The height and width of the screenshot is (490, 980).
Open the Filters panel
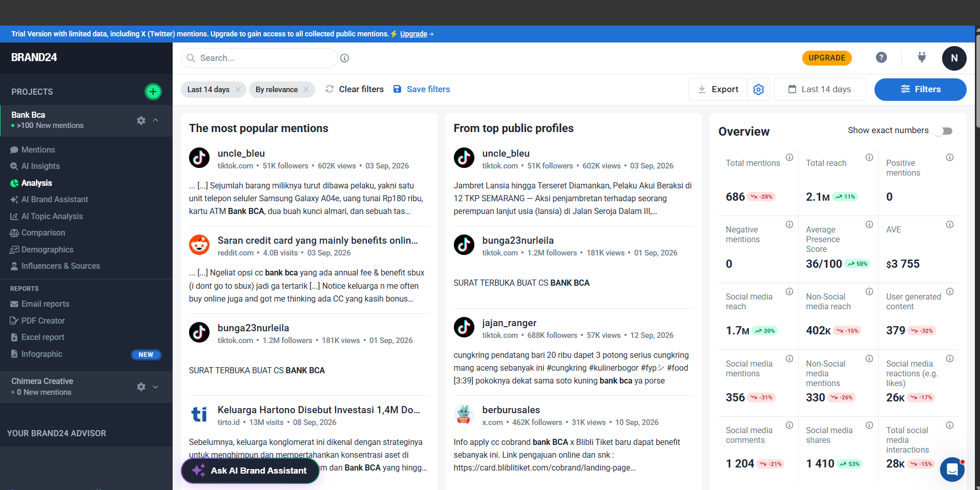tap(920, 89)
